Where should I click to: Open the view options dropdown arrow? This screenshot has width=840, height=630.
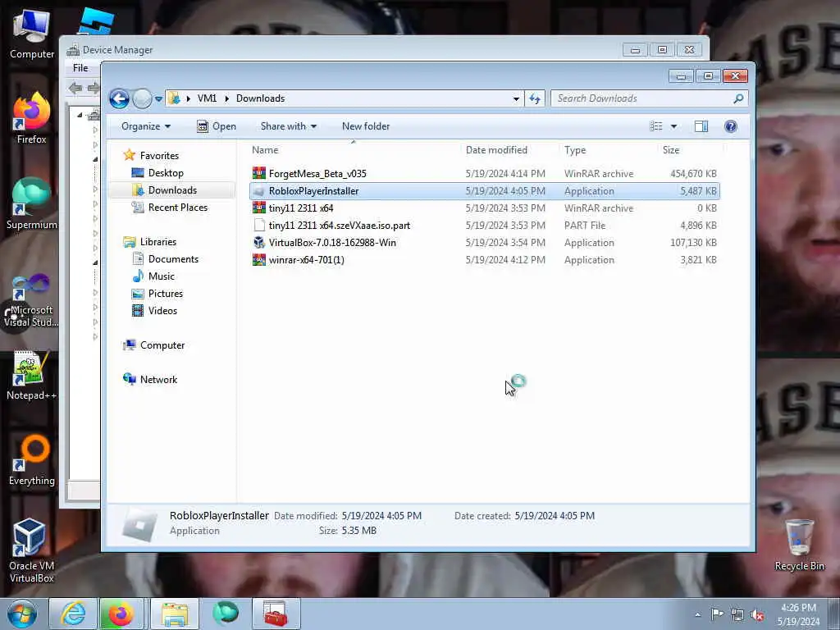tap(674, 126)
